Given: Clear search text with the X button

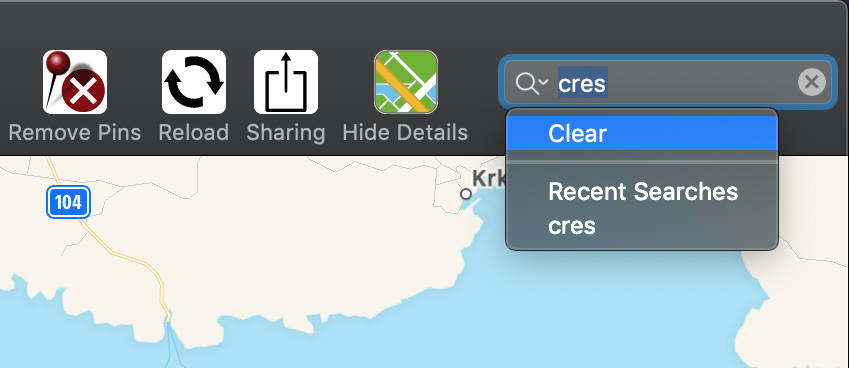Looking at the screenshot, I should (812, 82).
